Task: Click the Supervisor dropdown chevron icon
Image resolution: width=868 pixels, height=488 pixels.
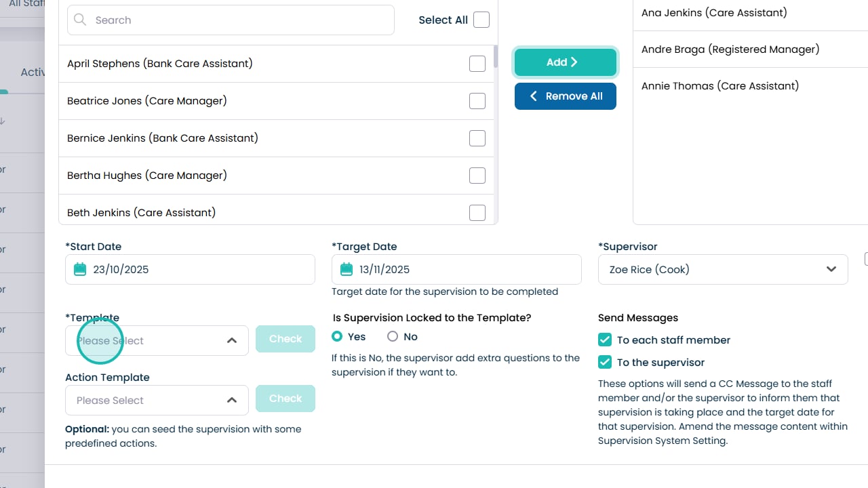Action: coord(831,269)
